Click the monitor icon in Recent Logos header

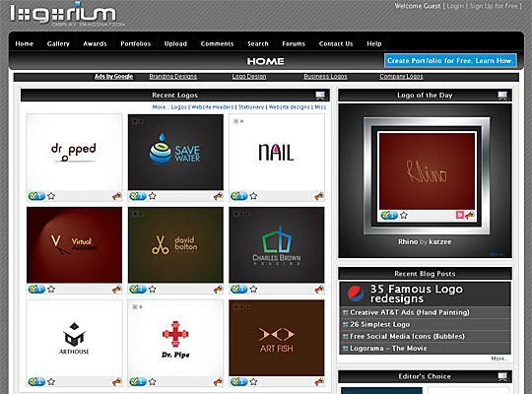tap(320, 96)
